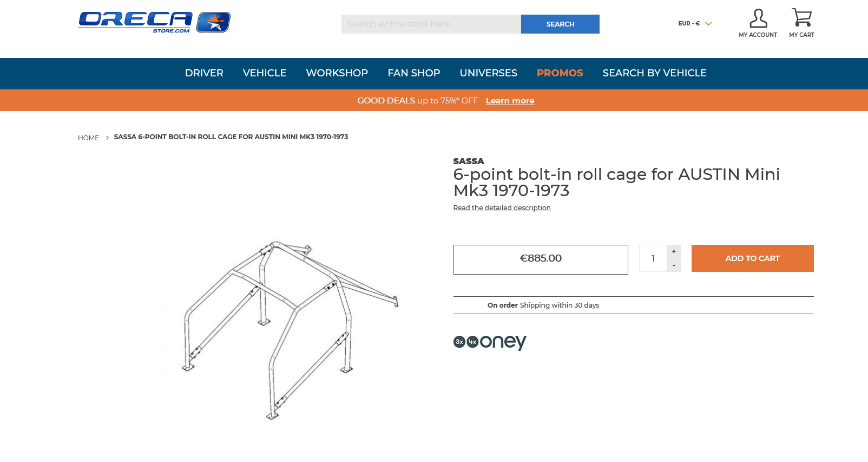Open the Vehicle menu
Image resolution: width=868 pixels, height=462 pixels.
click(x=265, y=73)
